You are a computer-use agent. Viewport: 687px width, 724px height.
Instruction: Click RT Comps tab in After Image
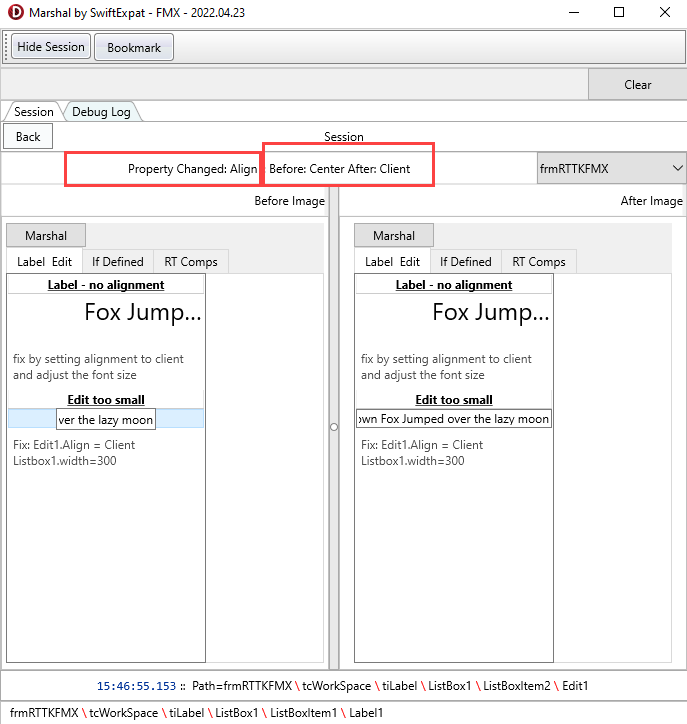[539, 262]
